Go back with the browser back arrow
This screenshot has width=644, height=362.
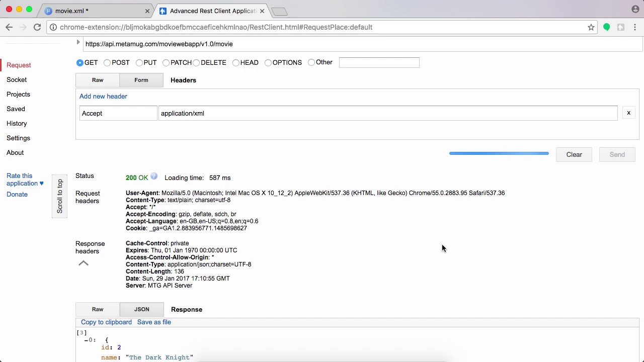pyautogui.click(x=9, y=27)
